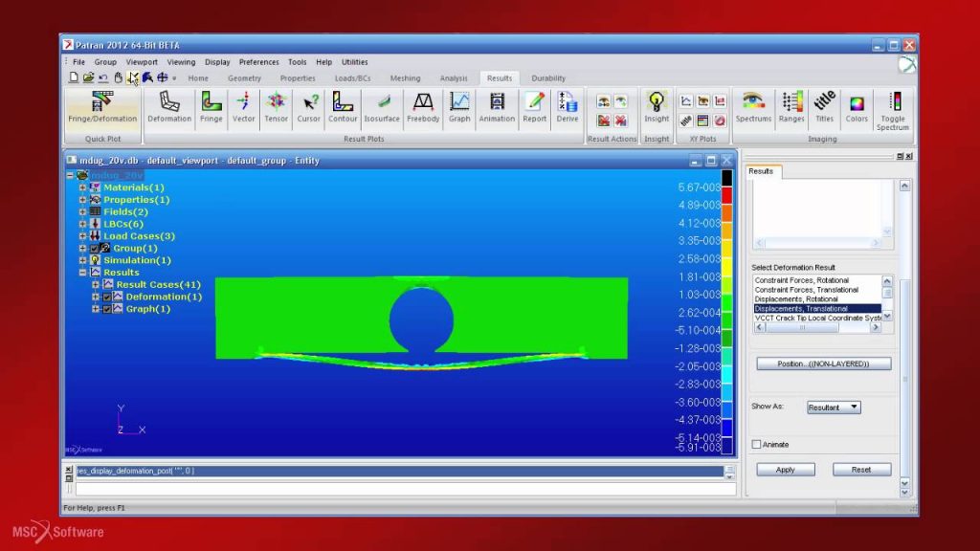This screenshot has height=551, width=980.
Task: Open the Utilities menu
Action: click(354, 62)
